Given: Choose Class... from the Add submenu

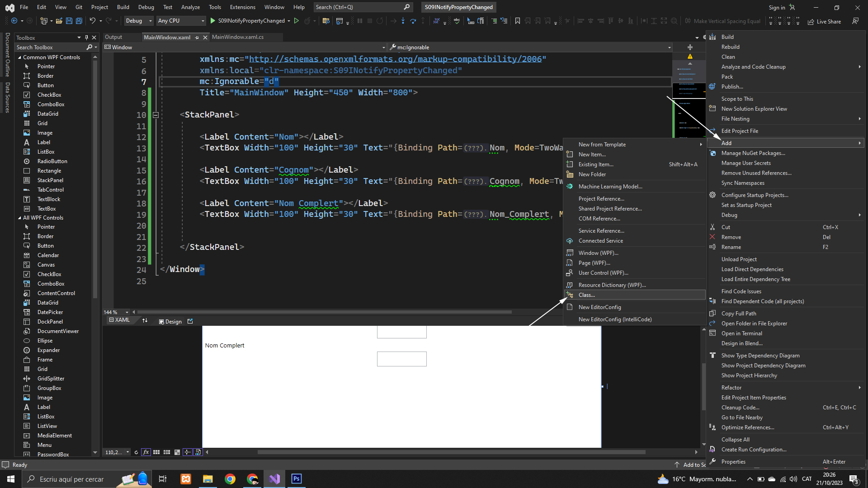Looking at the screenshot, I should pos(587,295).
